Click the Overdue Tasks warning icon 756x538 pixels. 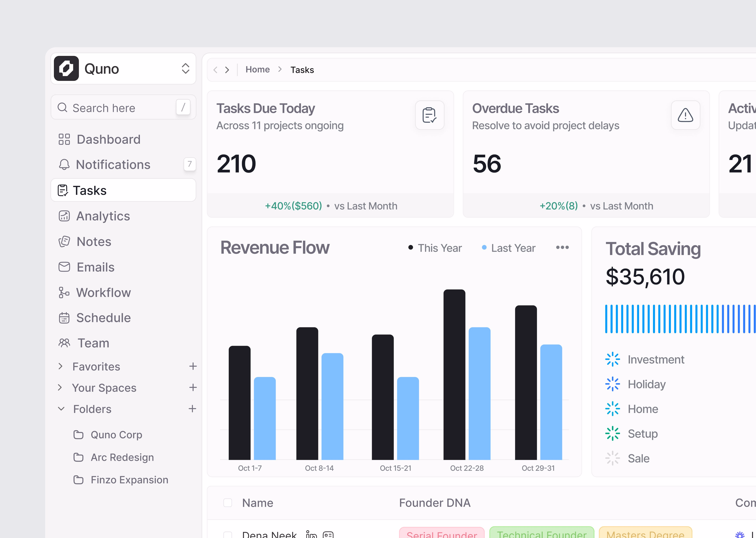tap(685, 115)
